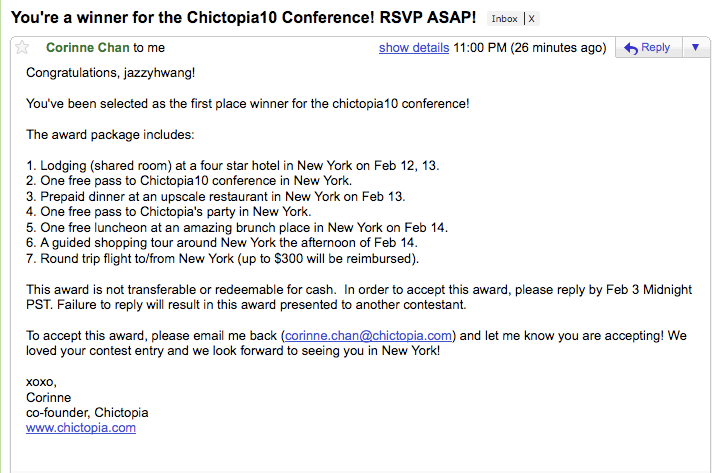Click the lodging at four star hotel line
Screen dimensions: 717x473
(x=233, y=166)
